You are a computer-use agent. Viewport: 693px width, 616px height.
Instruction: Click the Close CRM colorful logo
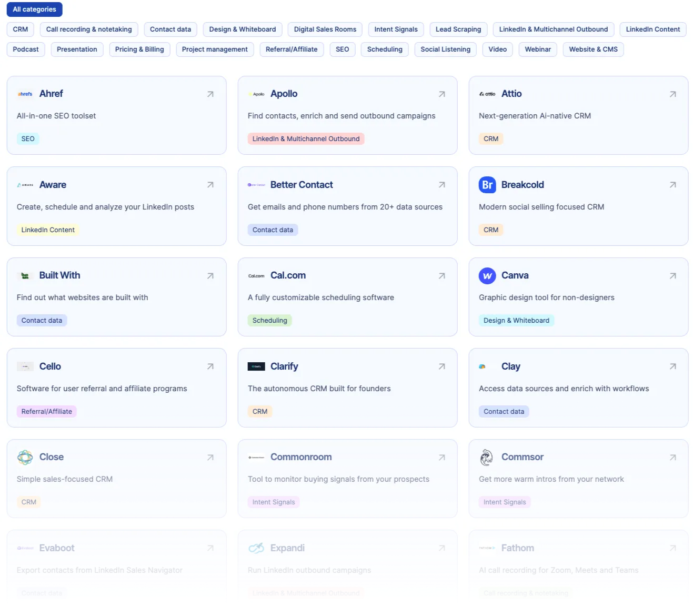(x=25, y=457)
